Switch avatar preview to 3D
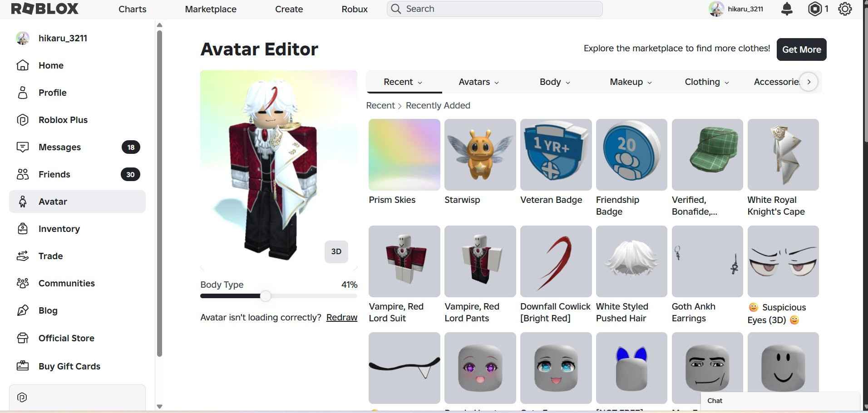The width and height of the screenshot is (868, 413). [336, 251]
